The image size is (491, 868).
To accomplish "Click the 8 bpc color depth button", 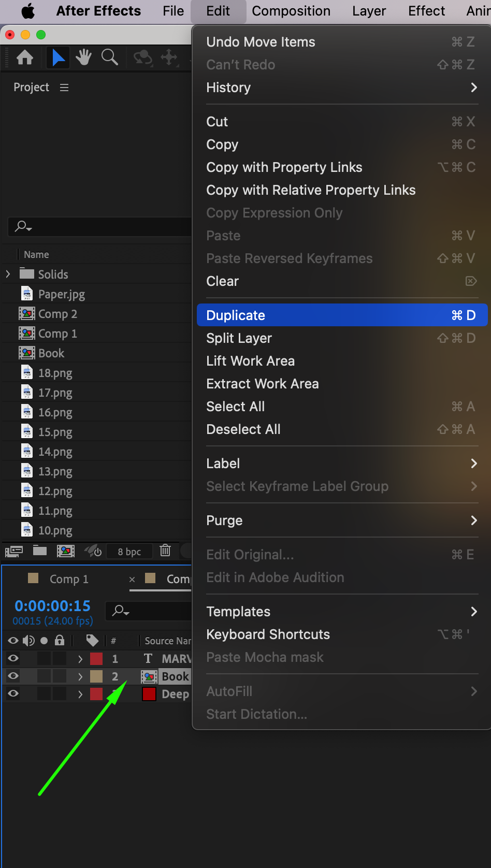I will [x=129, y=552].
